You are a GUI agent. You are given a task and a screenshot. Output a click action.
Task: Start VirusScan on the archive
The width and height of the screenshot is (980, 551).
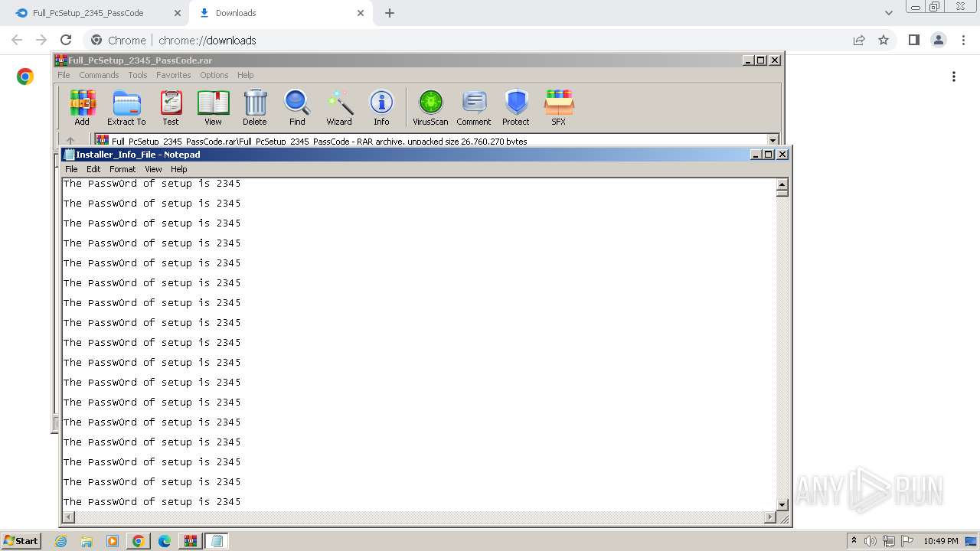tap(430, 108)
